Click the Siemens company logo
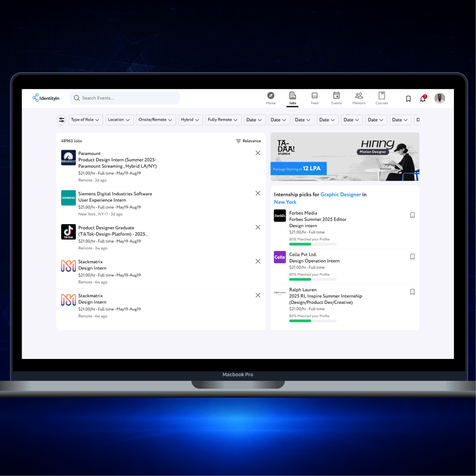This screenshot has height=476, width=476. coord(69,198)
